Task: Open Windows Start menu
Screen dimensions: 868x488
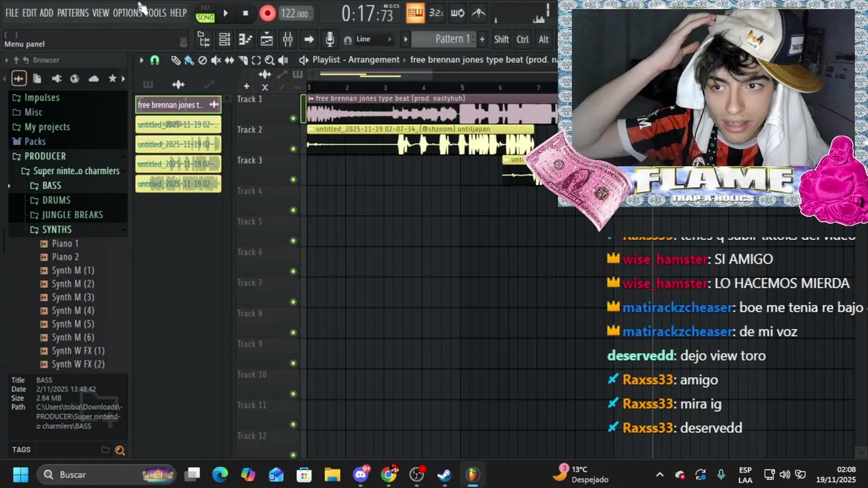Action: point(20,474)
